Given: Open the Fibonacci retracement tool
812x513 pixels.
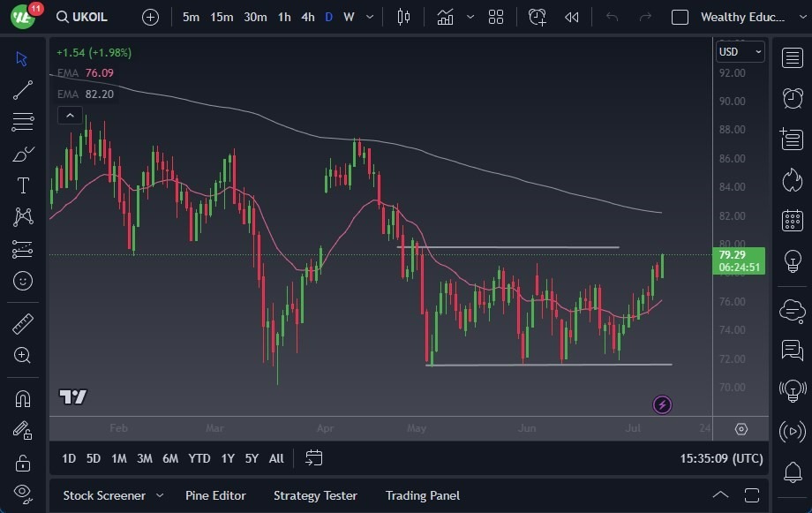Looking at the screenshot, I should click(23, 121).
